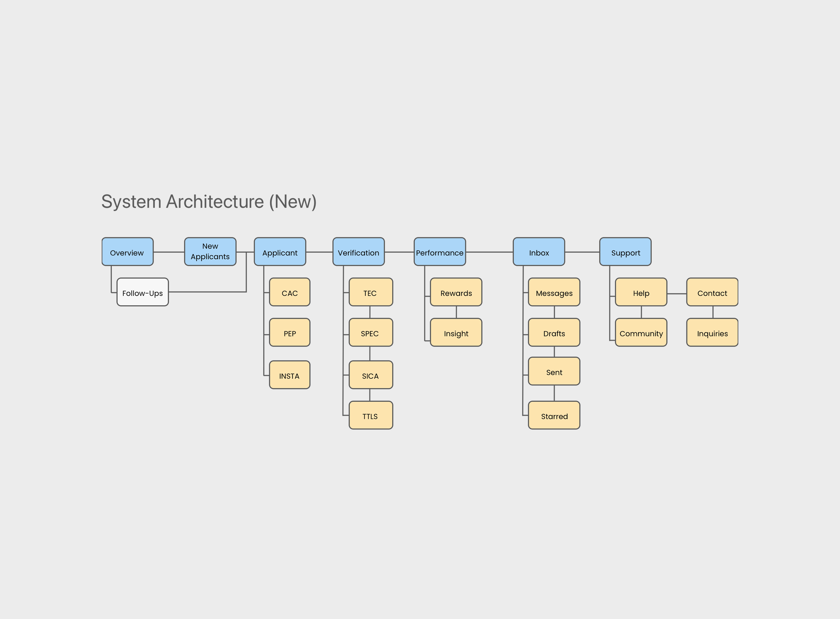
Task: Select the Verification node
Action: (x=359, y=252)
